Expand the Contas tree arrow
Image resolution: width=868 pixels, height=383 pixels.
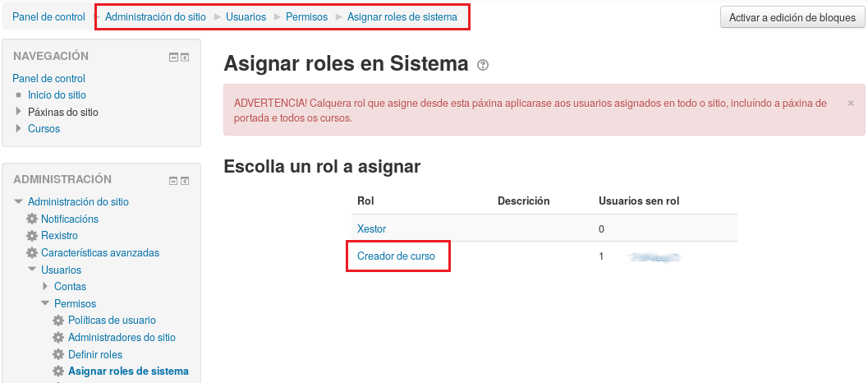pyautogui.click(x=45, y=287)
